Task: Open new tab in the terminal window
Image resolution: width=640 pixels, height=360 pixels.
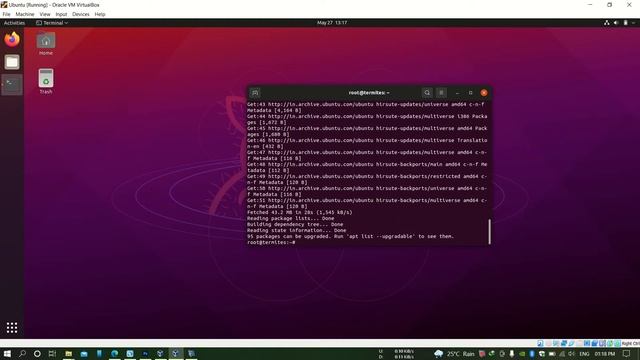Action: tap(255, 93)
